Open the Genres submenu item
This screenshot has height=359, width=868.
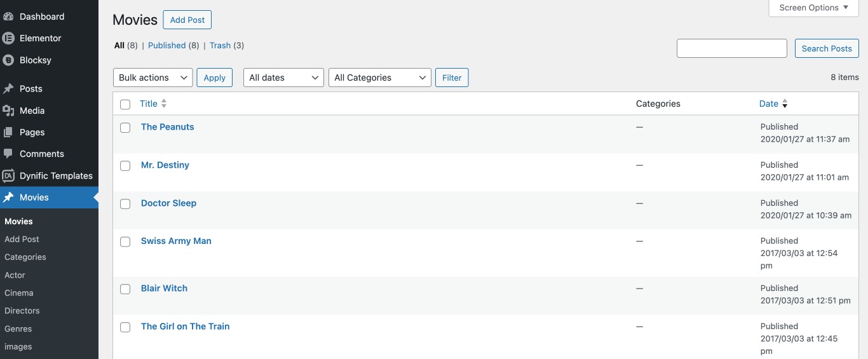tap(18, 329)
